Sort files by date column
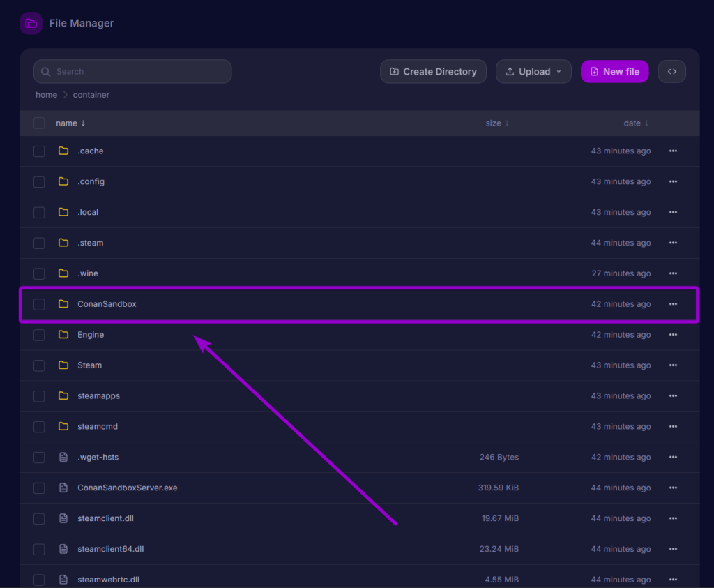 636,123
